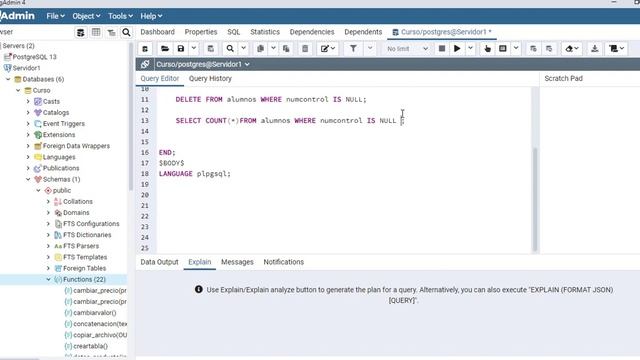640x360 pixels.
Task: Open the Find options dropdown arrow
Action: (243, 49)
